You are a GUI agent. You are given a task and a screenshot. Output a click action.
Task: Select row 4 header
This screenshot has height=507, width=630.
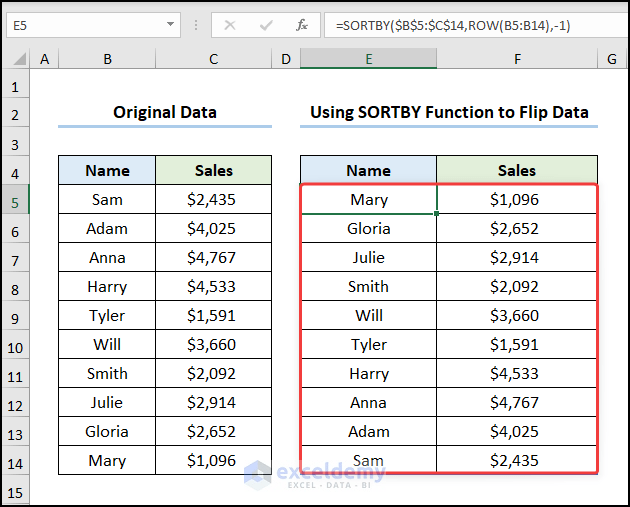[15, 170]
